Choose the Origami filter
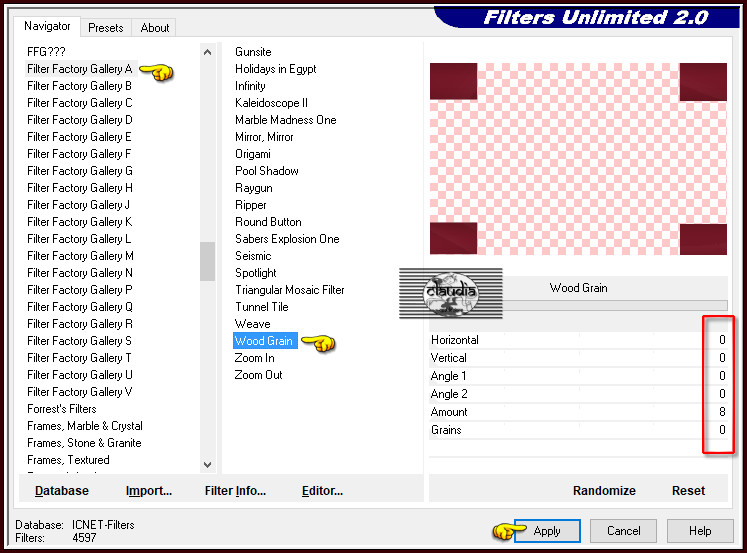The height and width of the screenshot is (553, 747). click(x=252, y=154)
